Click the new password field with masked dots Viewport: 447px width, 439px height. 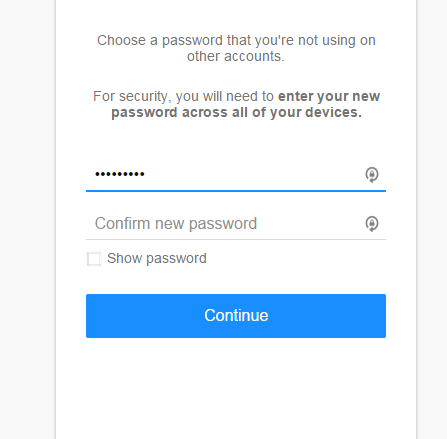[236, 174]
